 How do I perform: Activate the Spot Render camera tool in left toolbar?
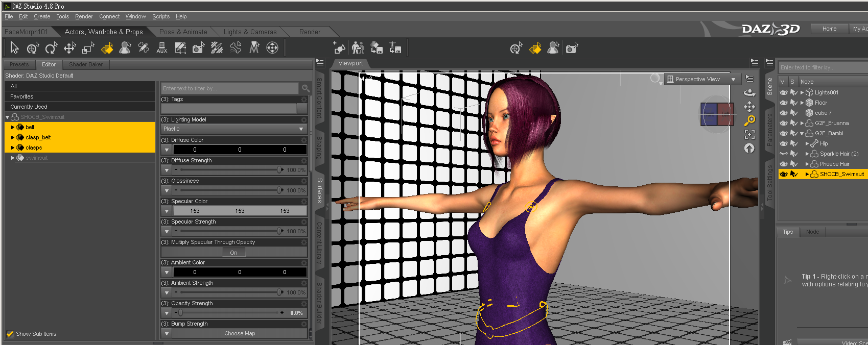pyautogui.click(x=198, y=48)
